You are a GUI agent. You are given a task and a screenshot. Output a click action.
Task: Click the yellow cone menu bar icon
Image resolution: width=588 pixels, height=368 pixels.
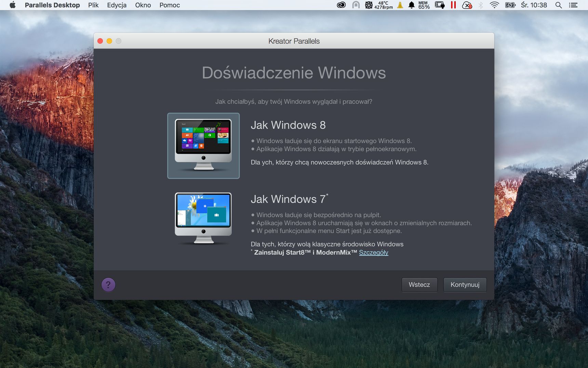(400, 5)
